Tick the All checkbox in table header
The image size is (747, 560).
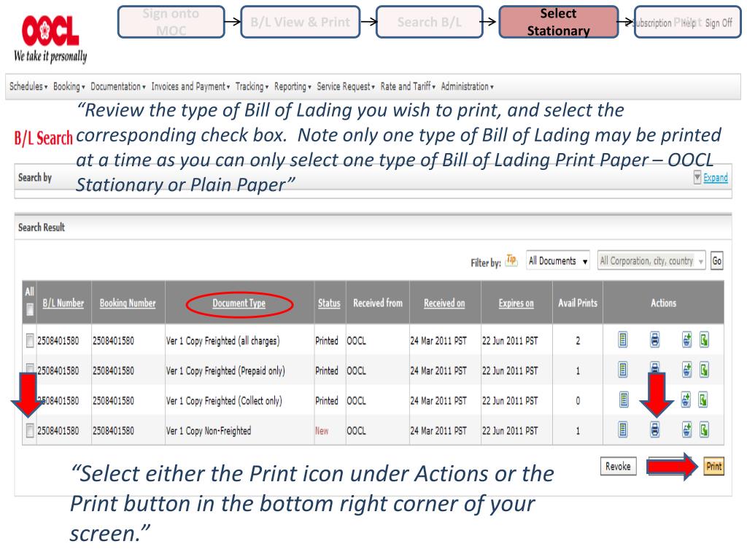[x=29, y=309]
